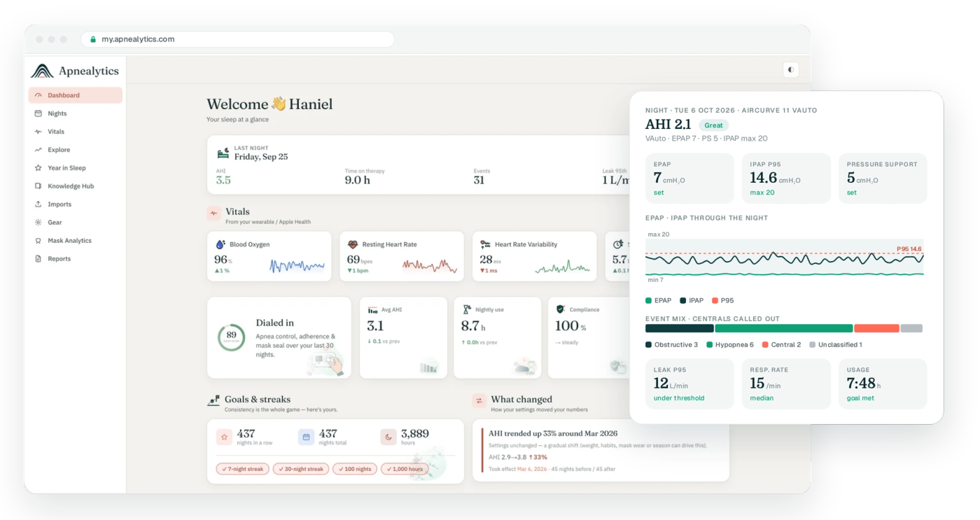Click the Welcome Haniel heading
Image resolution: width=980 pixels, height=520 pixels.
click(x=269, y=104)
